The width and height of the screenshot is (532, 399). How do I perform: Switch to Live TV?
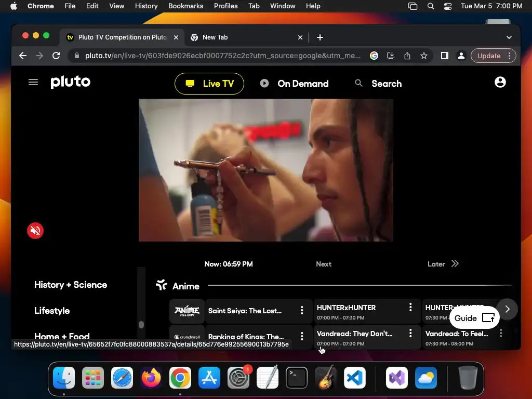pyautogui.click(x=209, y=84)
